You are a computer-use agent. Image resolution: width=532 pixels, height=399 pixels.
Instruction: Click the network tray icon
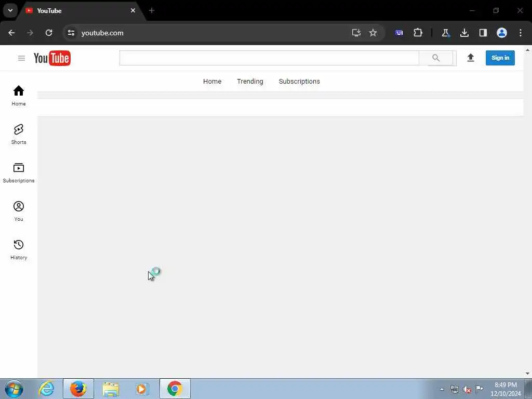(x=454, y=389)
